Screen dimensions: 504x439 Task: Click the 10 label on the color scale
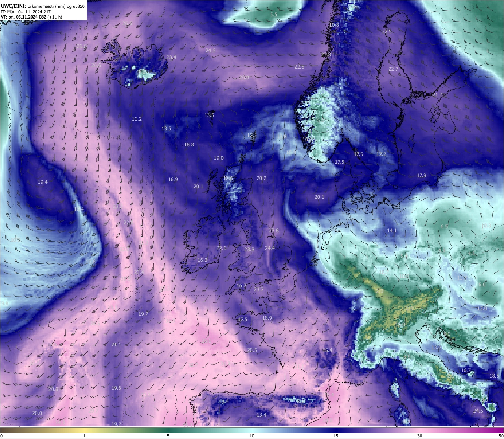252,436
